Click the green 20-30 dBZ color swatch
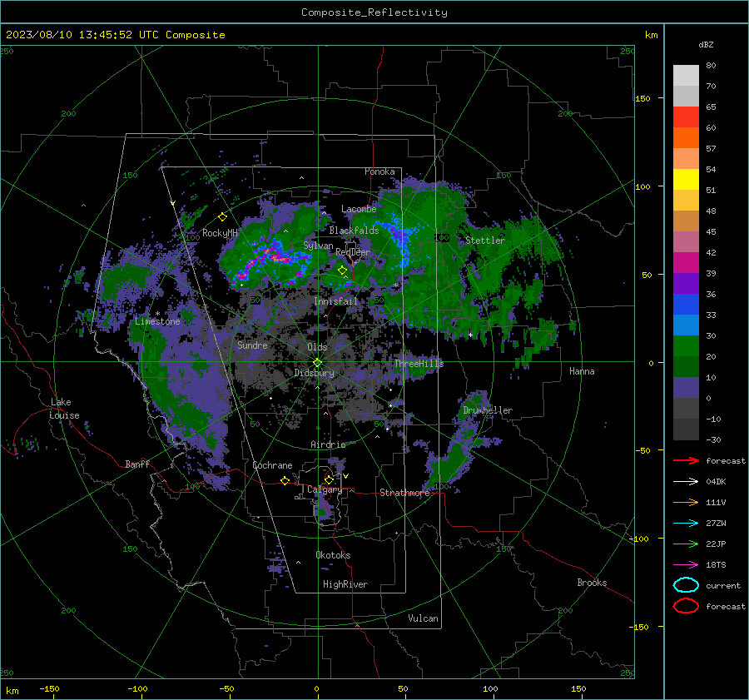The image size is (749, 700). pos(686,345)
